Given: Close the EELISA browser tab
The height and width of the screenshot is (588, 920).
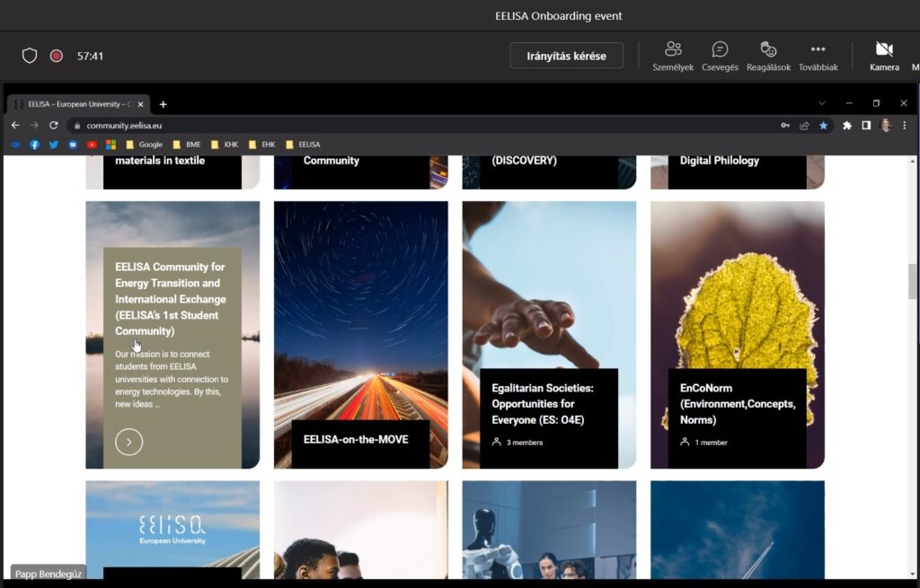Looking at the screenshot, I should (140, 104).
